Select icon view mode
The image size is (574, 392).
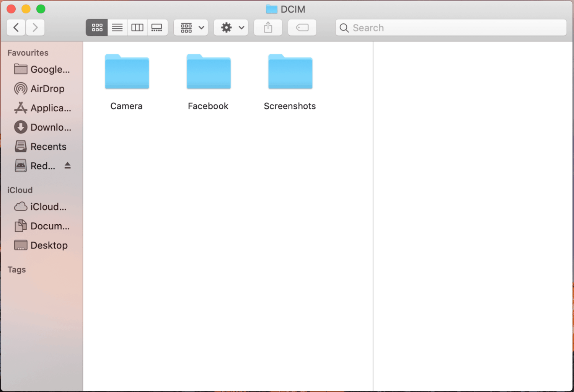96,27
